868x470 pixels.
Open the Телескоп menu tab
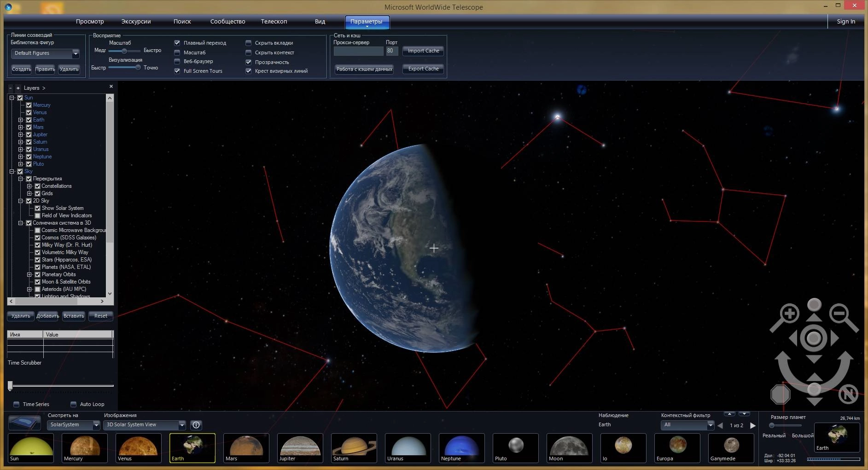[274, 22]
